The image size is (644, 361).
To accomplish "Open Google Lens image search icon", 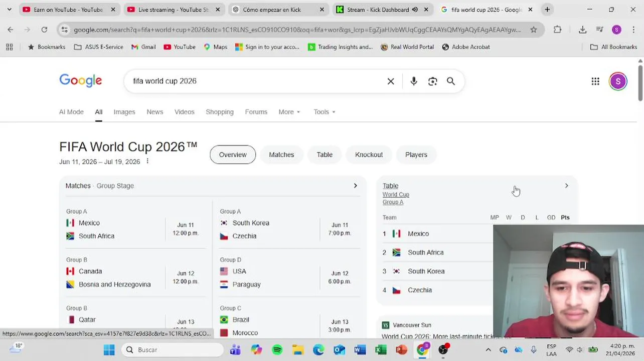I will click(x=432, y=81).
